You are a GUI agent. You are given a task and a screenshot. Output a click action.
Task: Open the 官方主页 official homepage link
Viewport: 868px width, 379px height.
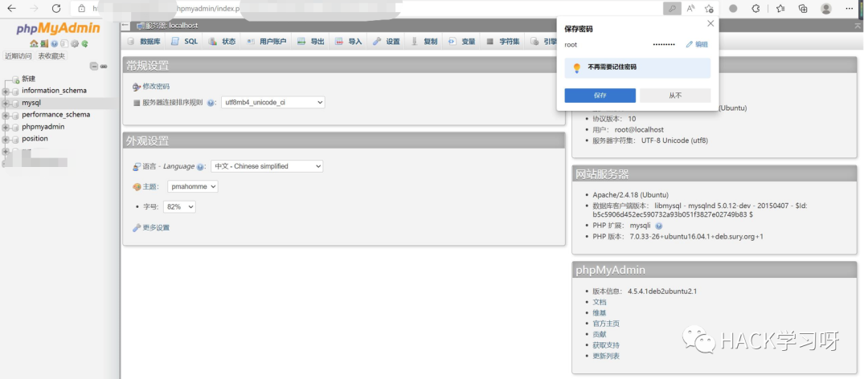[x=606, y=324]
